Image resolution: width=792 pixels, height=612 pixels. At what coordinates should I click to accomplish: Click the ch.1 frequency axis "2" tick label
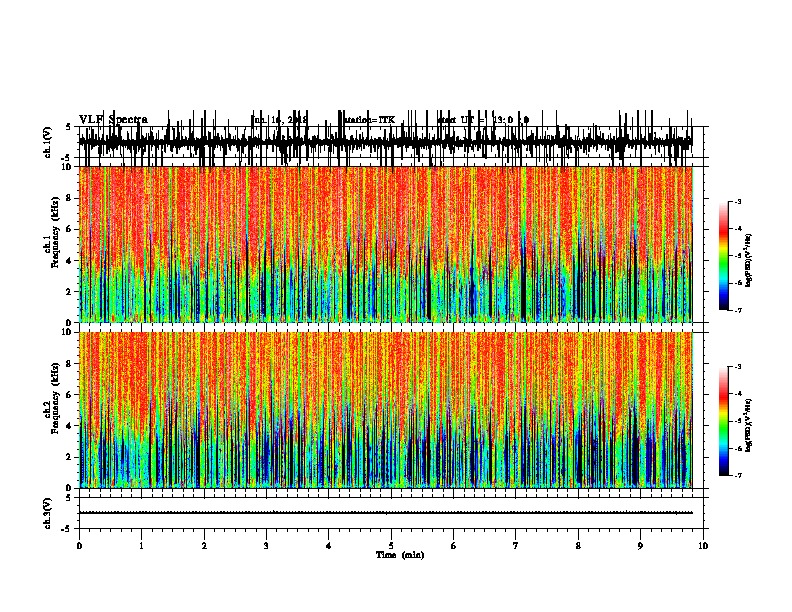tap(70, 291)
